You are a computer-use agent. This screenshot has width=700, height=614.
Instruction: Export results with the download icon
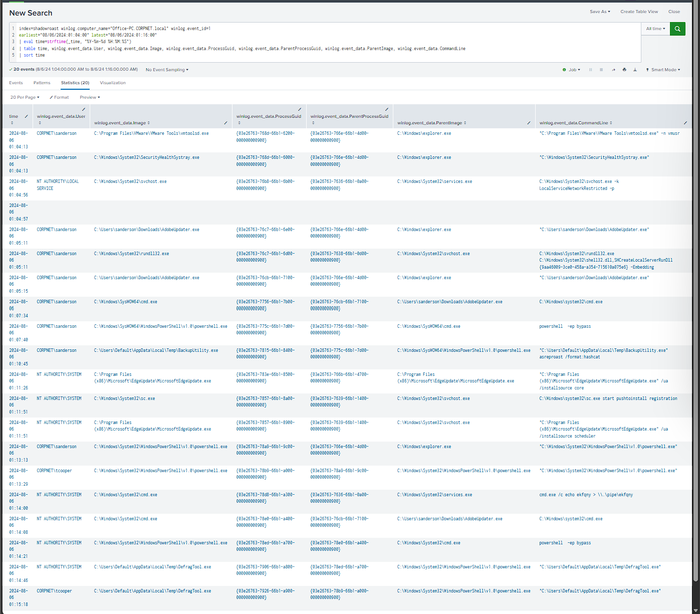click(x=635, y=70)
